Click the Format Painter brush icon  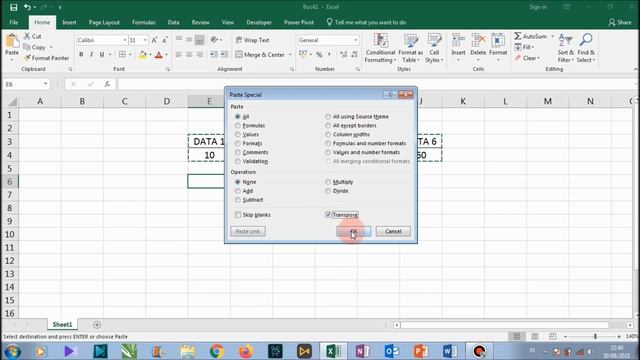pos(27,58)
